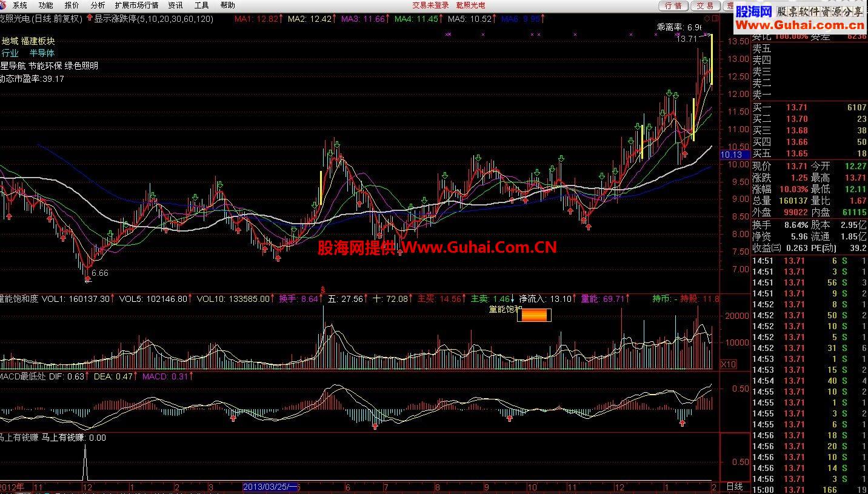Click the 行情 button
Viewport: 868px width, 494px height.
pyautogui.click(x=673, y=5)
